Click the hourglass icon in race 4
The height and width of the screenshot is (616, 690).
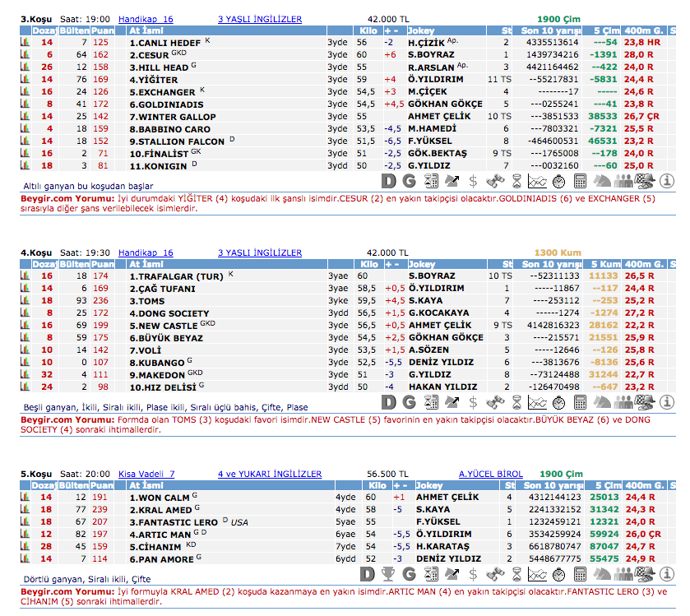coord(516,402)
